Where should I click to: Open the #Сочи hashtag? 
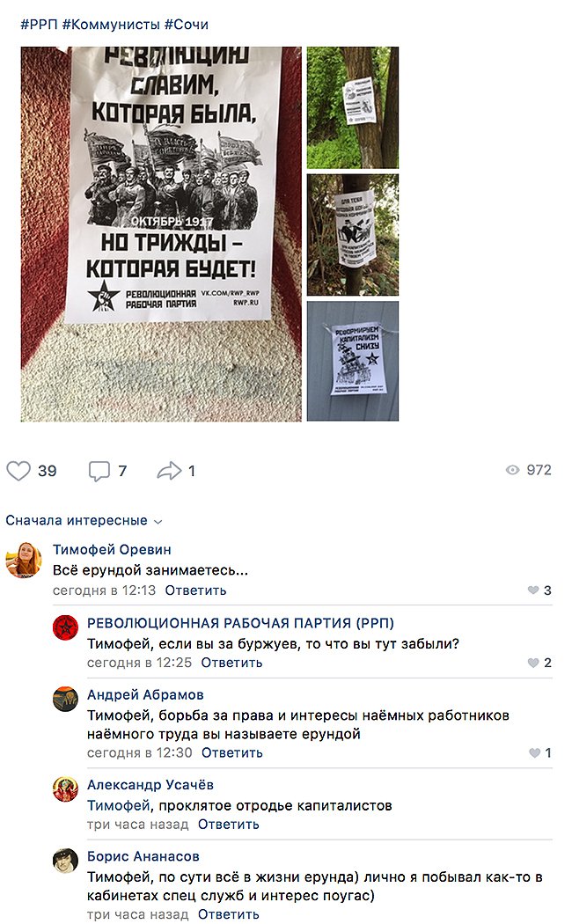(187, 25)
